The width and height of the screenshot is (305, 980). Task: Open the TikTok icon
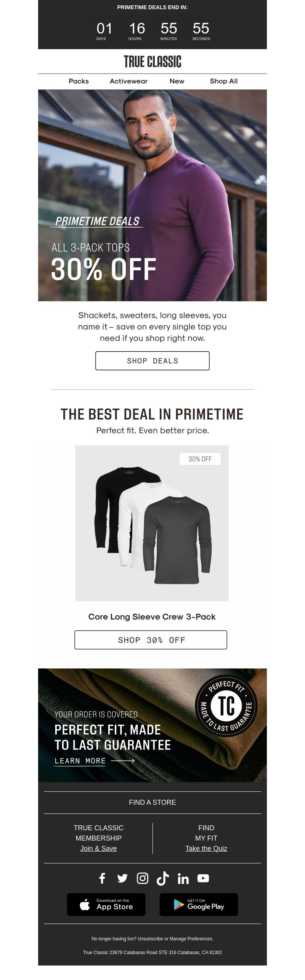[x=163, y=878]
